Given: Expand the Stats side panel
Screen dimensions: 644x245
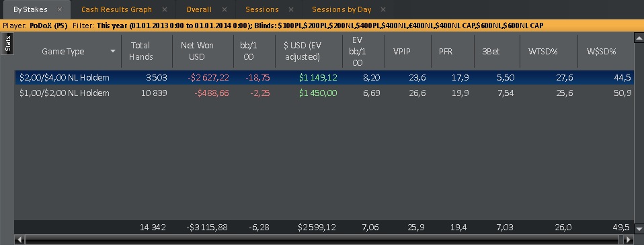Looking at the screenshot, I should pos(8,44).
